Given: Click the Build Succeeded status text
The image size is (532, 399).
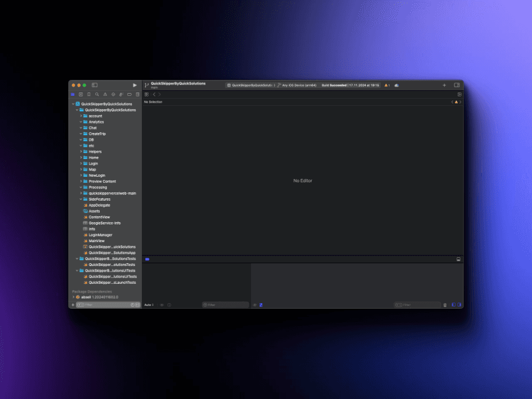Looking at the screenshot, I should coord(350,85).
